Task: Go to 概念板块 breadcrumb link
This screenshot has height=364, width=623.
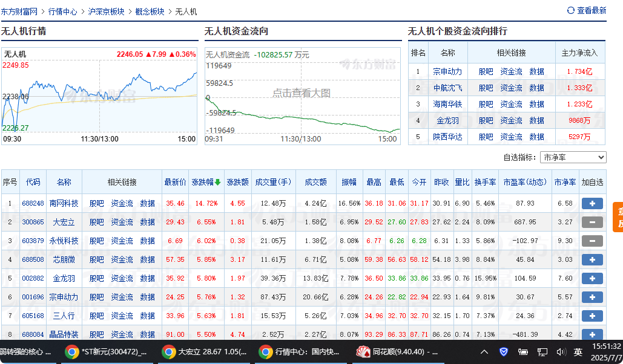Action: tap(150, 11)
